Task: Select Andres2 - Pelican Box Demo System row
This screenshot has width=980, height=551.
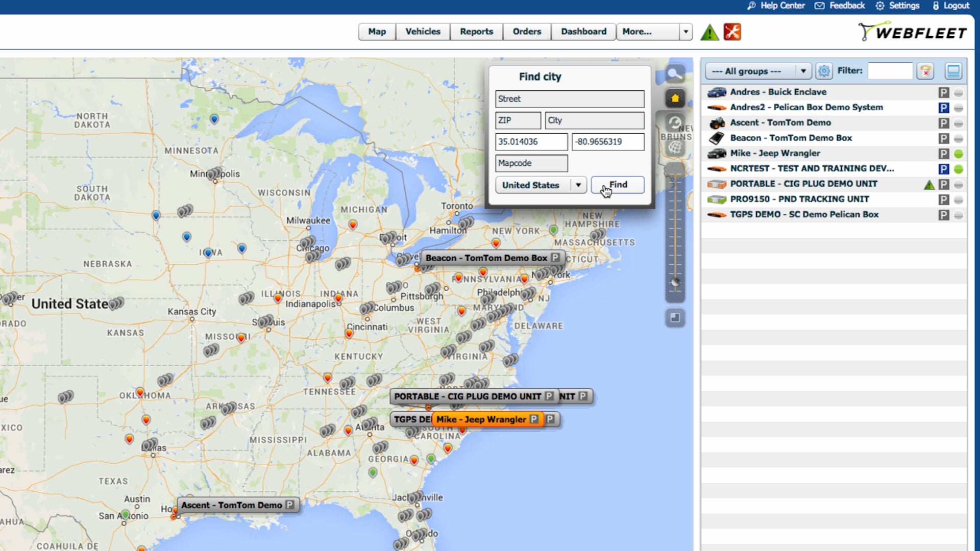Action: tap(834, 108)
